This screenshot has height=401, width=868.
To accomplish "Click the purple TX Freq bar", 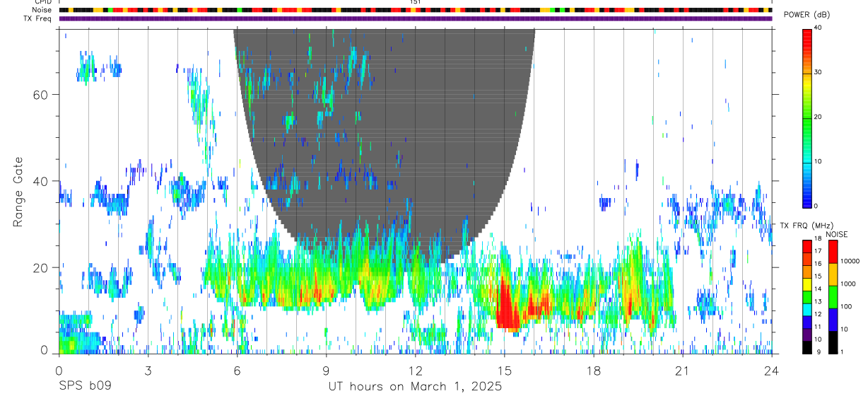I will click(x=416, y=18).
